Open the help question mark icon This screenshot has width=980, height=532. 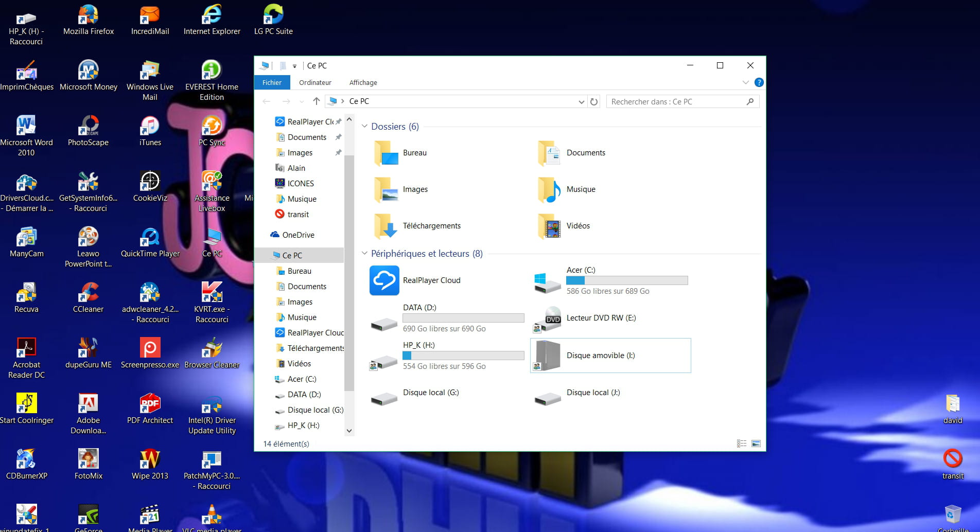[759, 82]
